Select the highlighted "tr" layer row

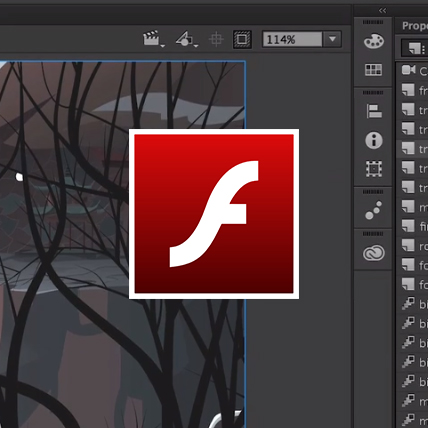413,148
